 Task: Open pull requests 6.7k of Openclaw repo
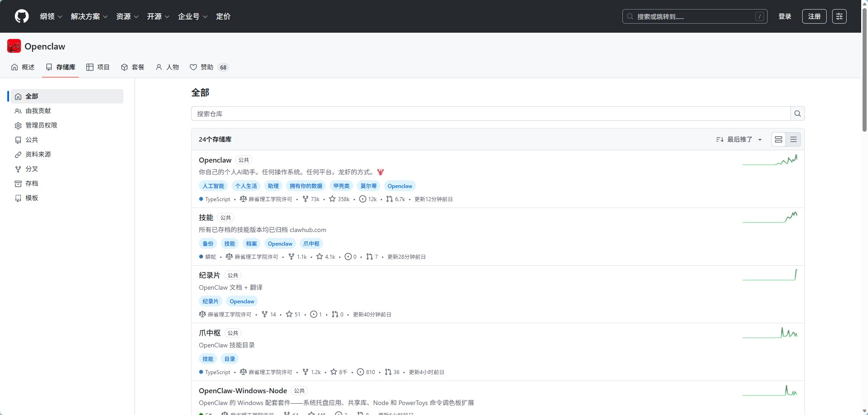(x=395, y=199)
